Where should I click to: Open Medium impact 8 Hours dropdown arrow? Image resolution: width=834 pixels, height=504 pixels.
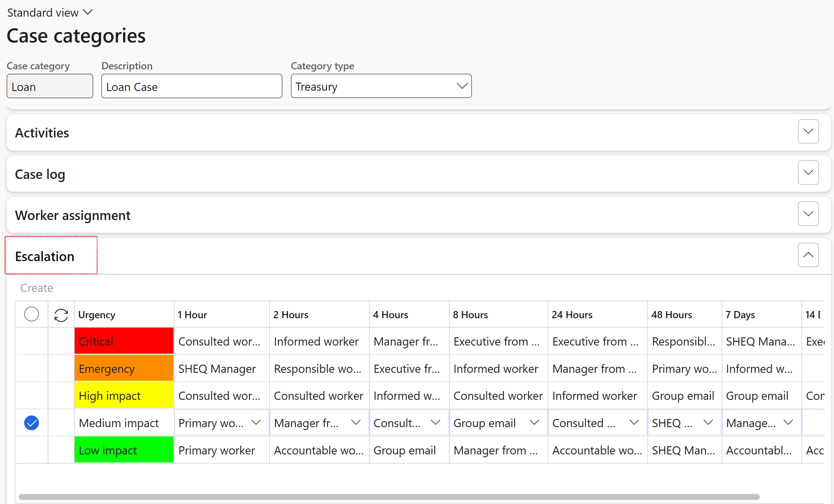[534, 422]
